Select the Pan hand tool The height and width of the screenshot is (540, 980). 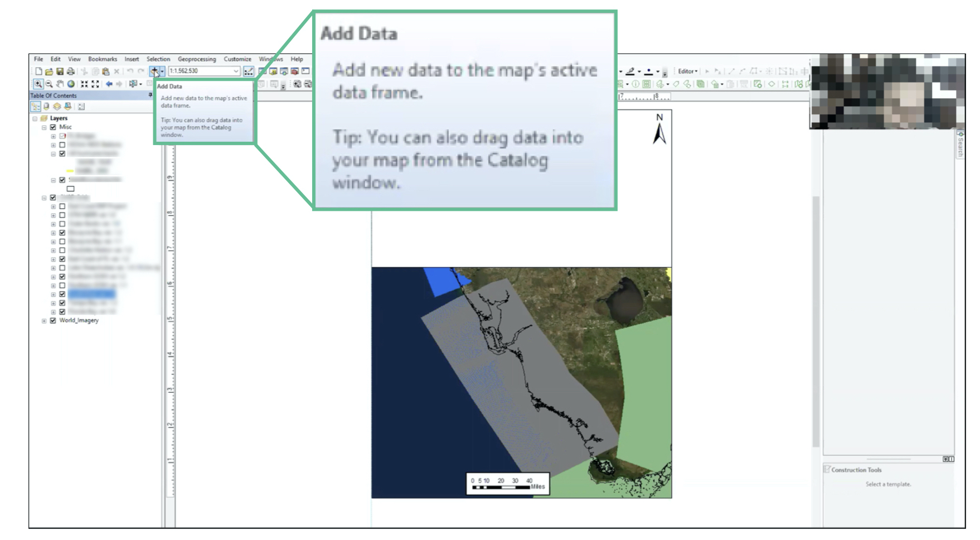(x=60, y=84)
